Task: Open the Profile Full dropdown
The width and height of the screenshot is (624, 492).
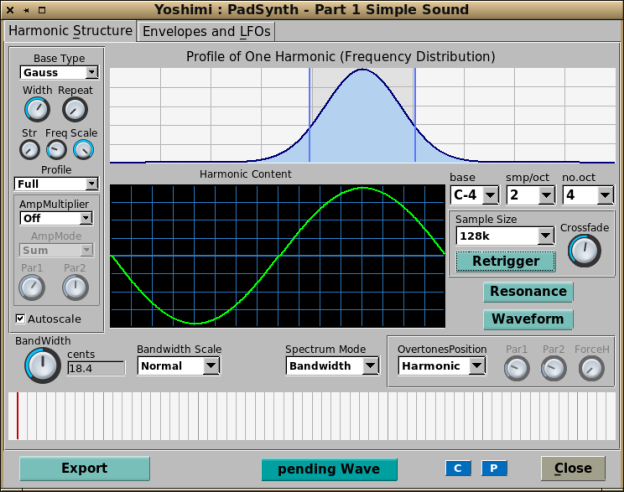Action: (x=57, y=184)
